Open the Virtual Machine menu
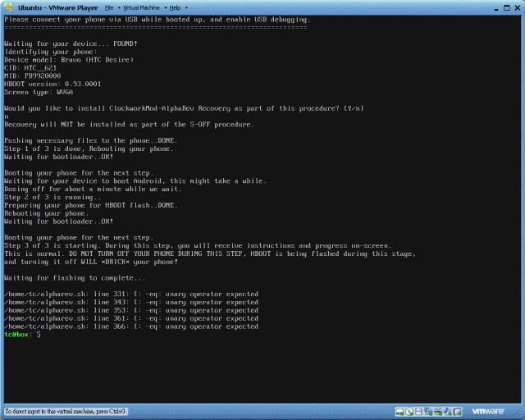Image resolution: width=525 pixels, height=420 pixels. tap(141, 7)
